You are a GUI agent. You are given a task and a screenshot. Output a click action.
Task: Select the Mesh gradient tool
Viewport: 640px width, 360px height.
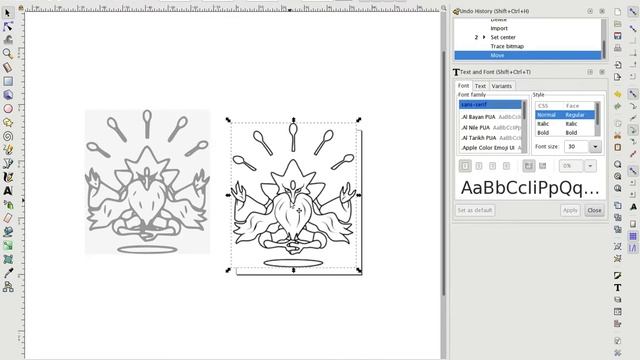tap(8, 259)
